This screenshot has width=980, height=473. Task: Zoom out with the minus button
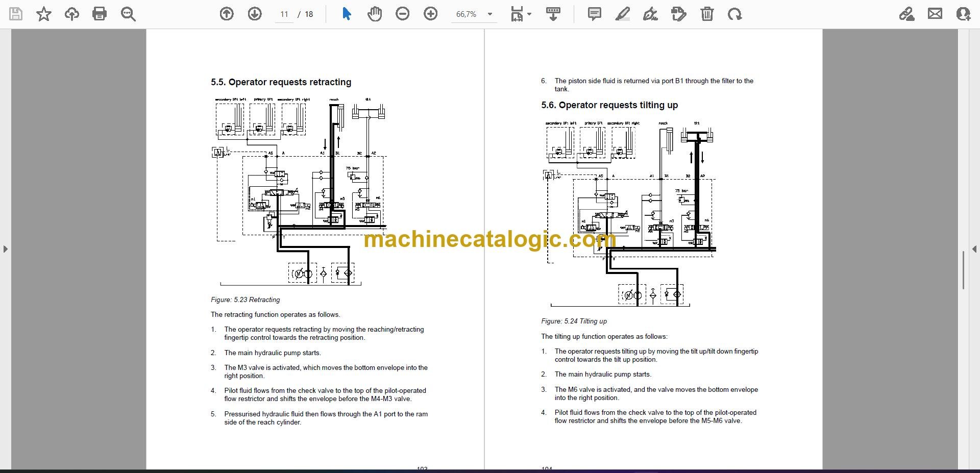click(403, 14)
